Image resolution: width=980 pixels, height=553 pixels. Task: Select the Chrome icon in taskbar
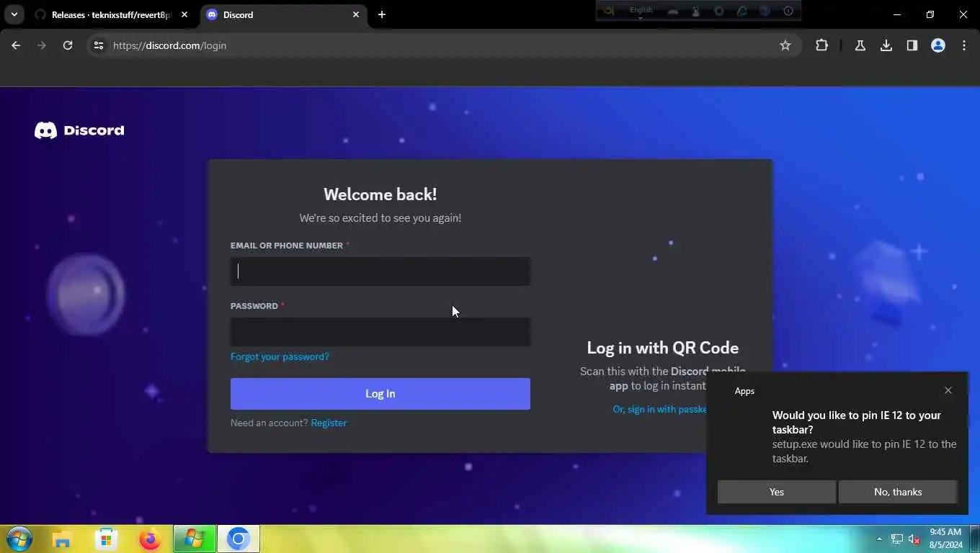point(239,539)
